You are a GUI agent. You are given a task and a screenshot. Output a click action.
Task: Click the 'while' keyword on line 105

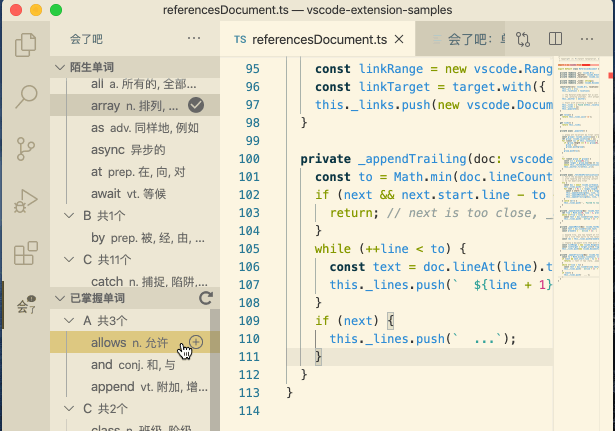pos(333,248)
